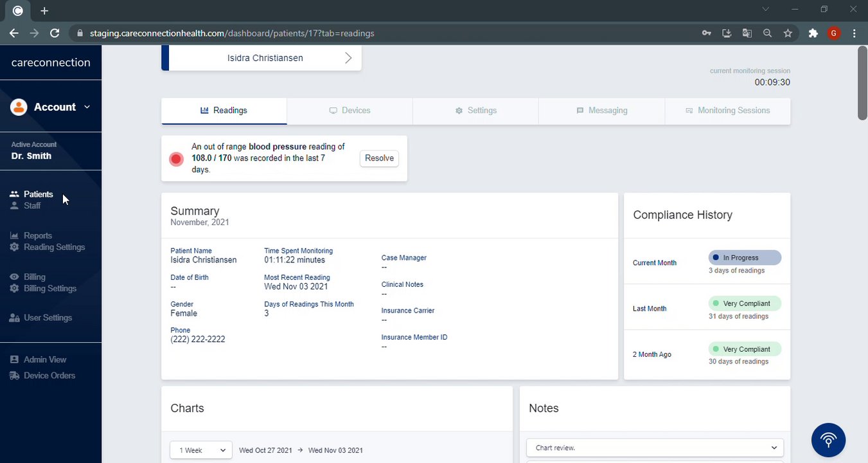This screenshot has height=463, width=868.
Task: Click the browser forward arrow
Action: [34, 33]
